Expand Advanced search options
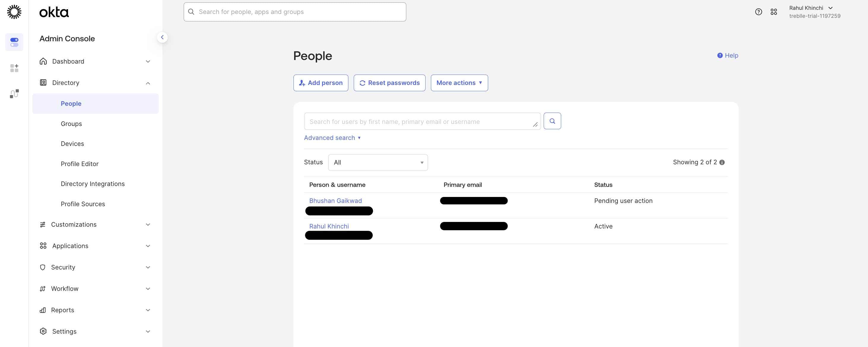Viewport: 868px width, 347px height. [332, 138]
